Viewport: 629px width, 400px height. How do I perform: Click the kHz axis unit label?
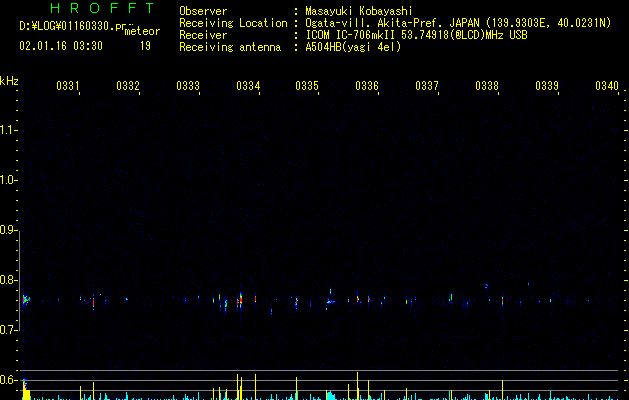[9, 81]
